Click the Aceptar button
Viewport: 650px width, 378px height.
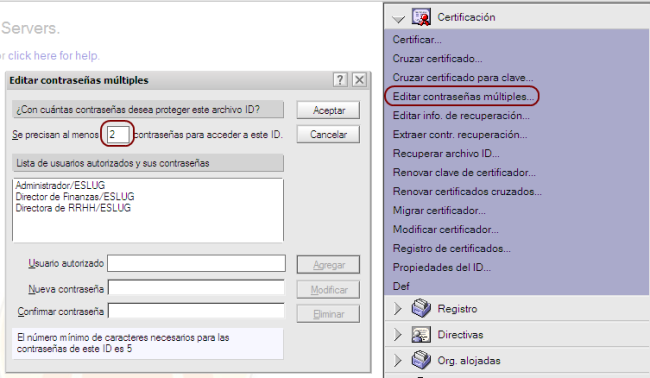(x=328, y=110)
